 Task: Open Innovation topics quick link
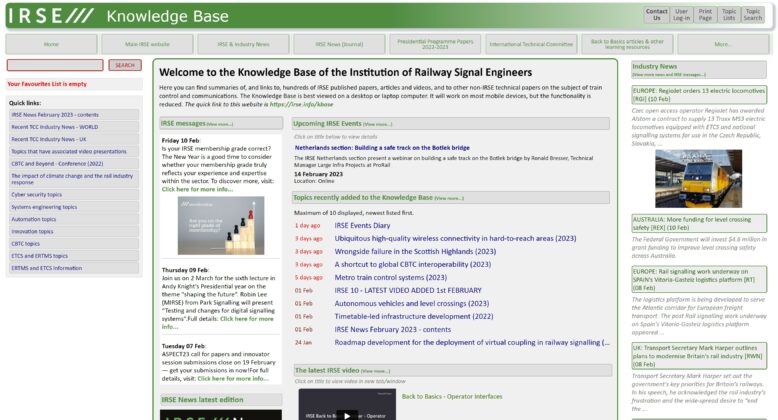tap(73, 231)
